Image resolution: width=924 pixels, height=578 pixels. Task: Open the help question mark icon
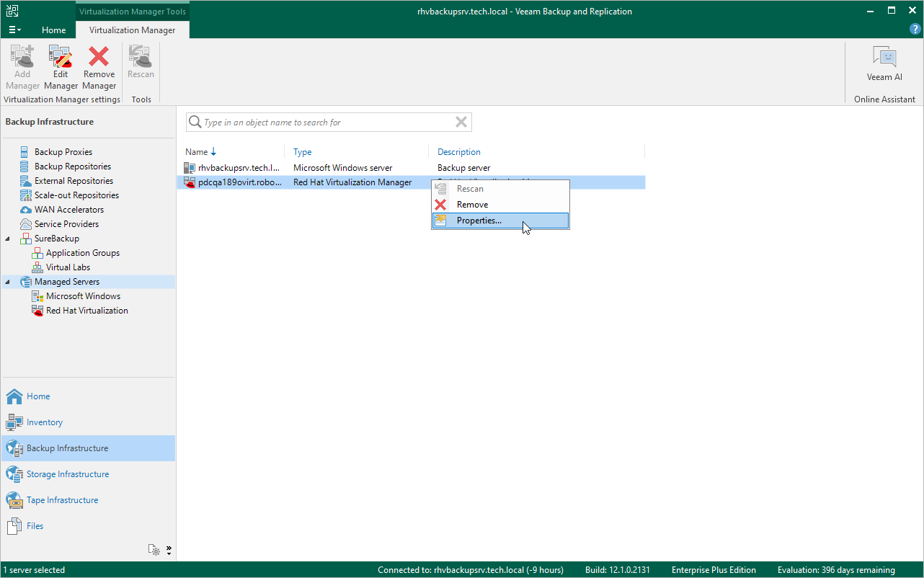915,30
